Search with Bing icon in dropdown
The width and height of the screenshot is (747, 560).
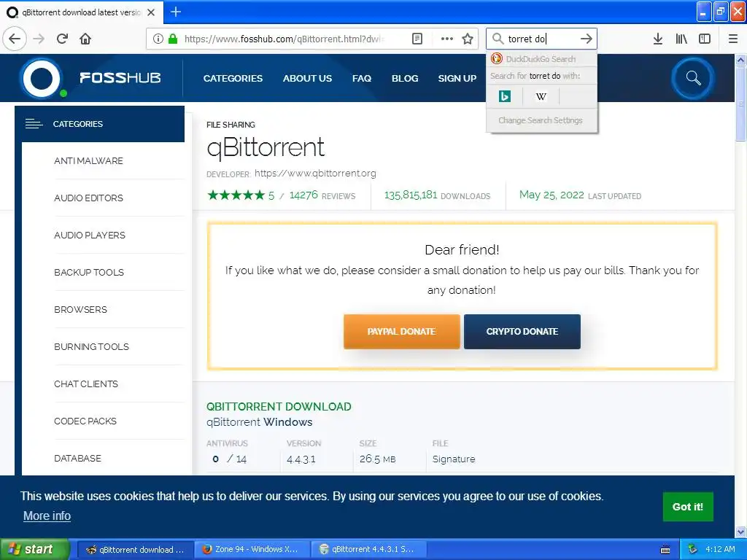tap(505, 97)
